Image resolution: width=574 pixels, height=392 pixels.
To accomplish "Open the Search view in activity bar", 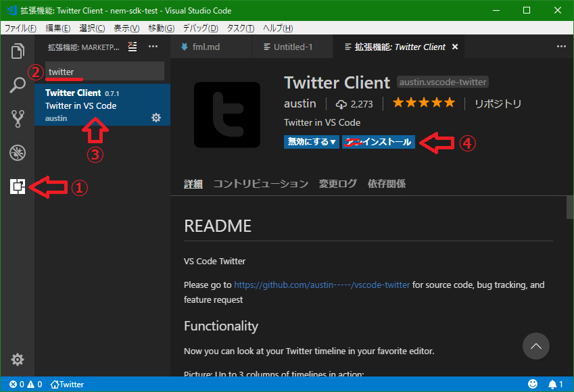I will point(17,85).
